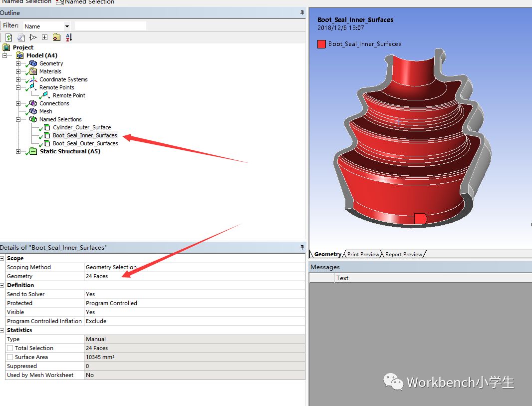This screenshot has height=406, width=532.
Task: Click the pushpin icon on Details panel
Action: pyautogui.click(x=302, y=247)
